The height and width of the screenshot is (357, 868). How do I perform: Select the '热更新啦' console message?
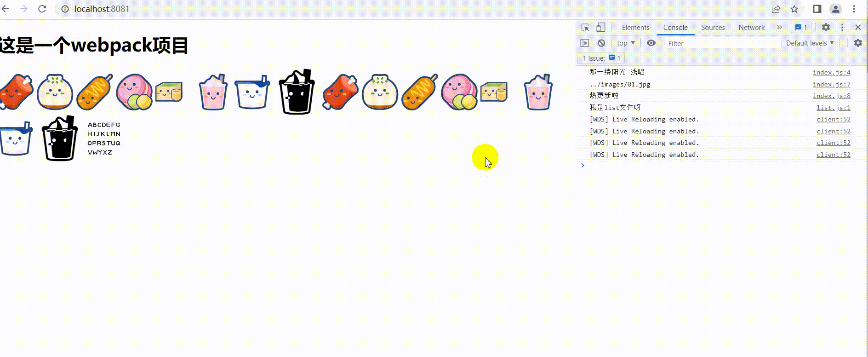tap(604, 96)
